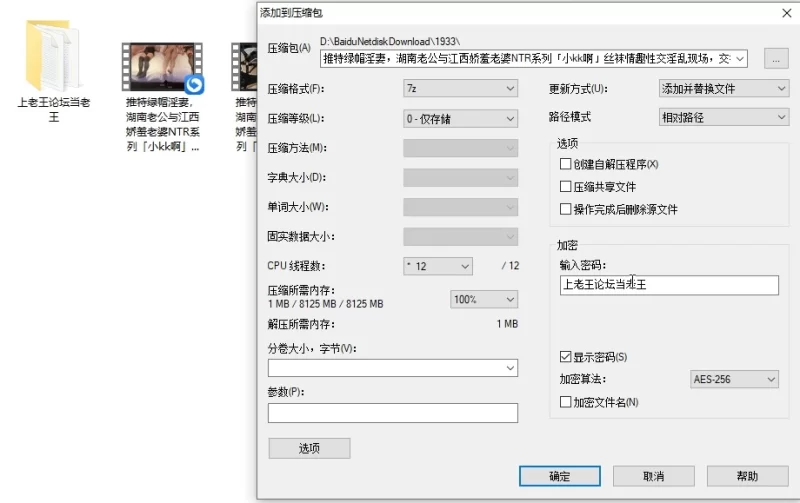Open the 路径模式 dropdown showing 相对路径
Viewport: 800px width, 503px height.
point(724,118)
